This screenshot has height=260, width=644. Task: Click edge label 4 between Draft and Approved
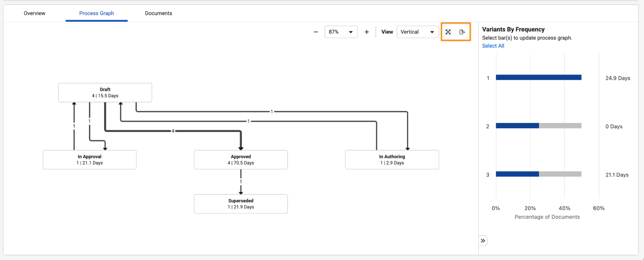click(x=173, y=131)
